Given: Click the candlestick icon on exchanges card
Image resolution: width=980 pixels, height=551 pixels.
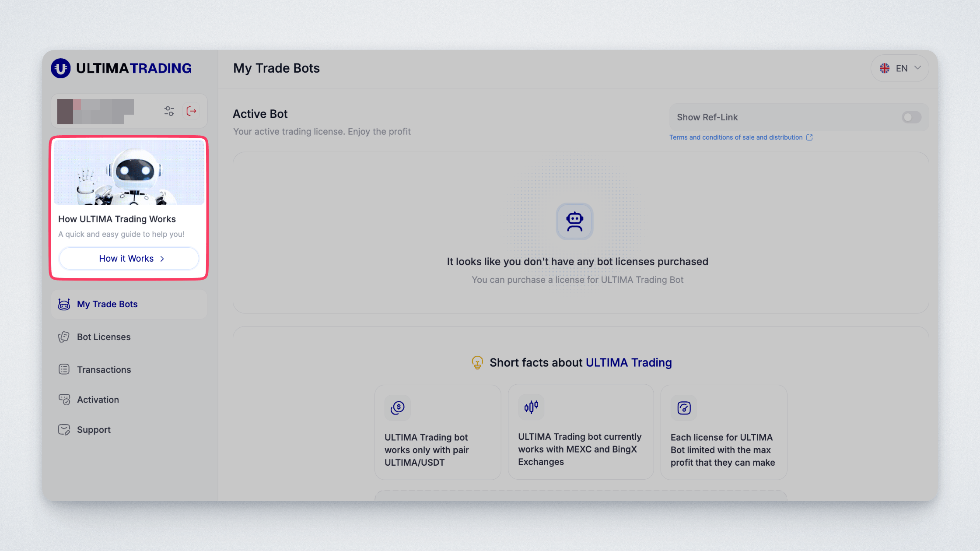Looking at the screenshot, I should point(531,407).
